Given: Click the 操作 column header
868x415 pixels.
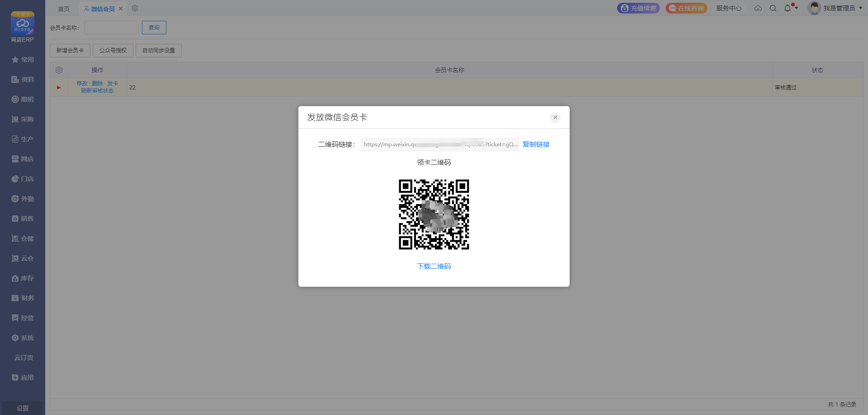Looking at the screenshot, I should [x=97, y=70].
